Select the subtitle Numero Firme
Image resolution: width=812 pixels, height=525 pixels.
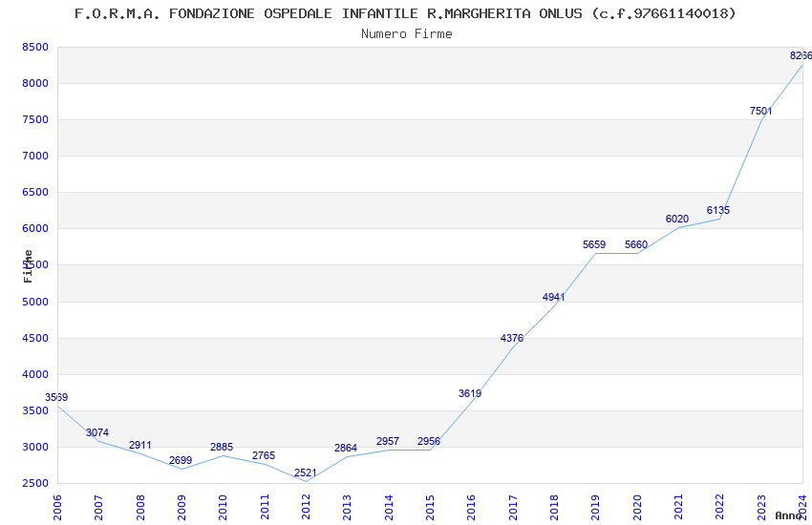click(x=407, y=34)
